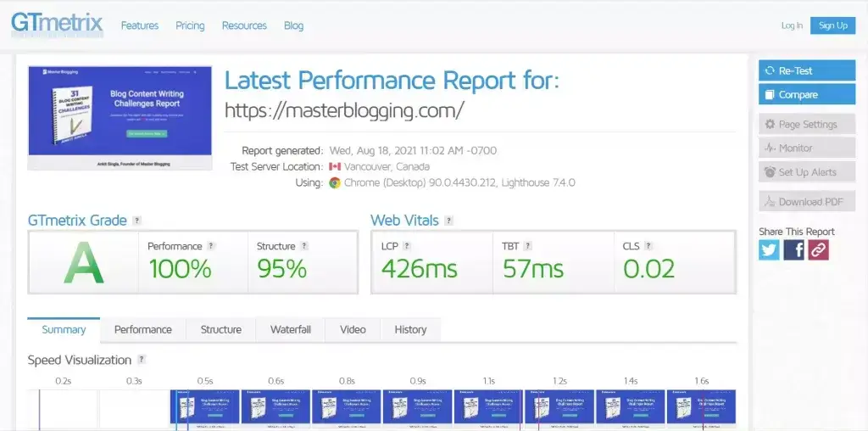868x431 pixels.
Task: Select the History tab
Action: [410, 329]
